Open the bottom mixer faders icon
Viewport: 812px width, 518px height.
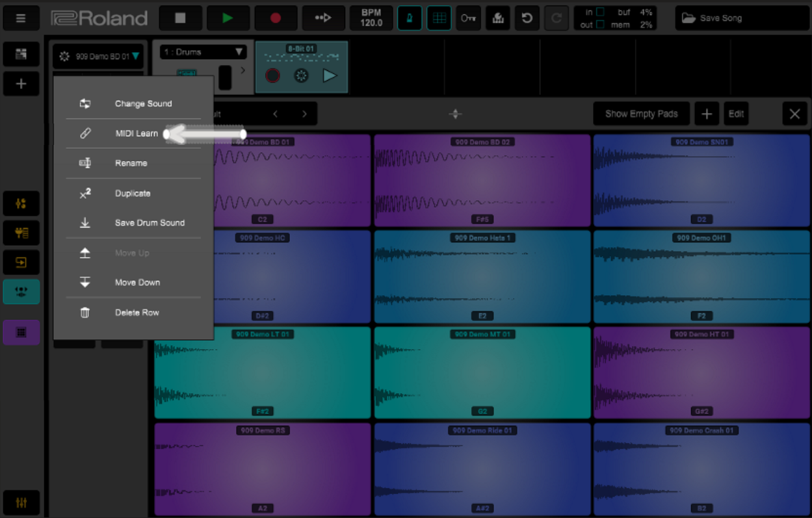[x=21, y=502]
